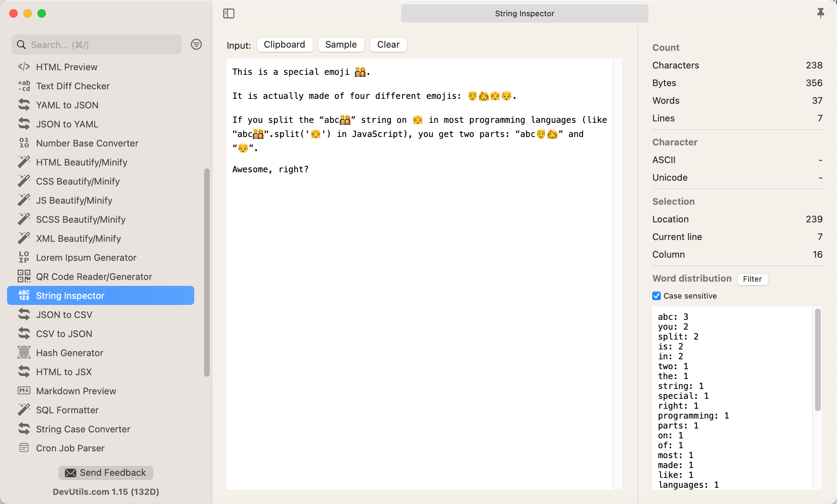Viewport: 837px width, 504px height.
Task: Click the sort/filter icon beside the search bar
Action: coord(196,44)
